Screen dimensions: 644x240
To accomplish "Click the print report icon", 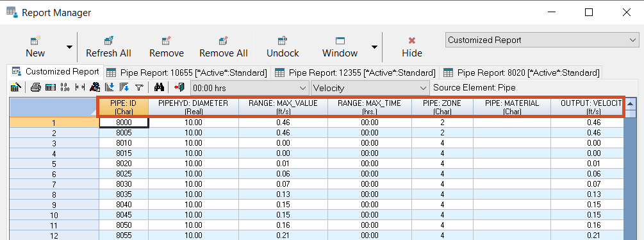I will tap(36, 87).
